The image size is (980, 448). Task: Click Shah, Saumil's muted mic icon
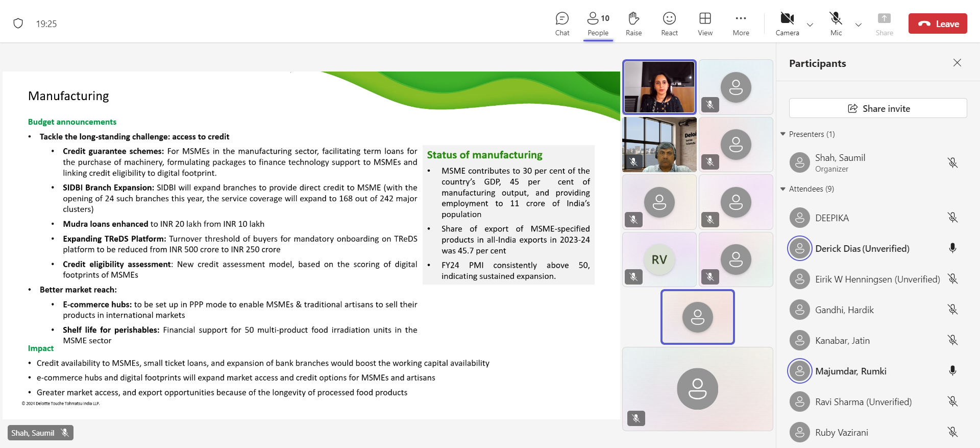[x=952, y=162]
